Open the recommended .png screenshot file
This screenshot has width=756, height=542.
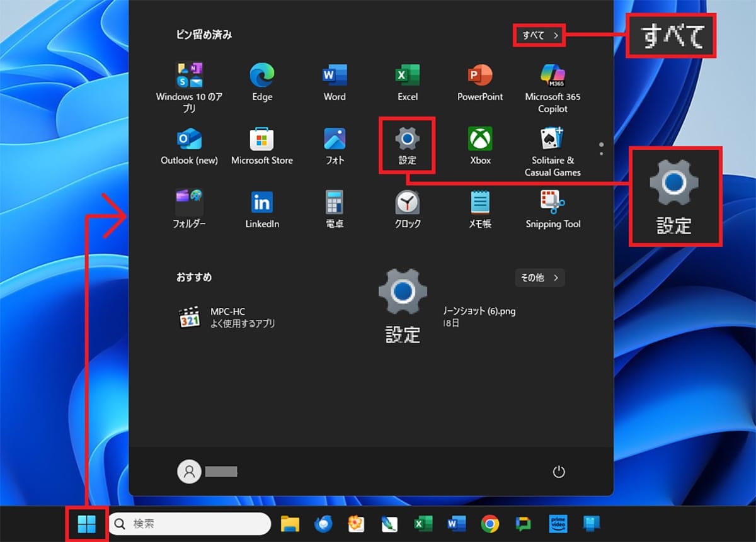(479, 317)
